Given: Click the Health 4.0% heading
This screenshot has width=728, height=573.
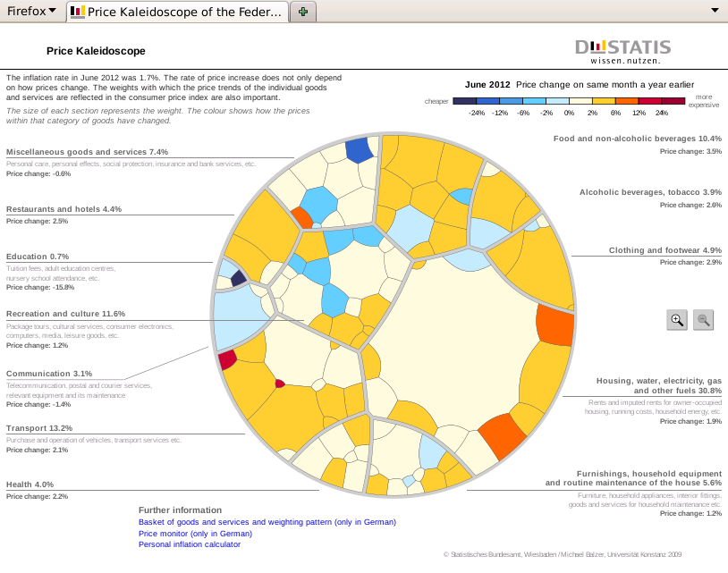Looking at the screenshot, I should 30,485.
